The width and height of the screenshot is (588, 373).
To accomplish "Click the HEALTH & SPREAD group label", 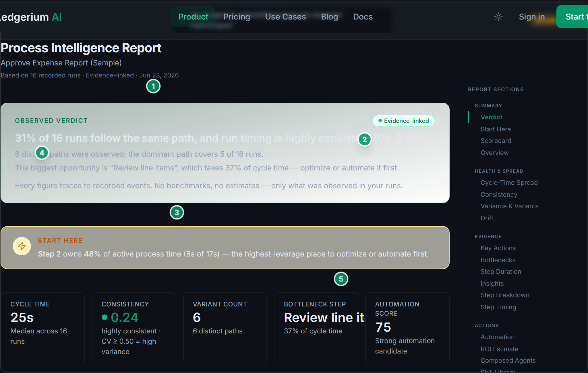I will coord(499,171).
